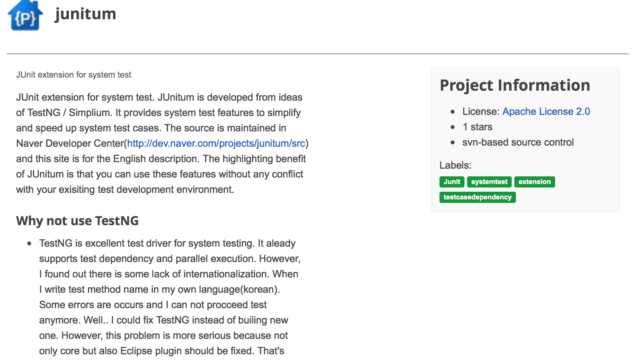Select the Junit label tag
This screenshot has width=640, height=360.
(x=451, y=182)
